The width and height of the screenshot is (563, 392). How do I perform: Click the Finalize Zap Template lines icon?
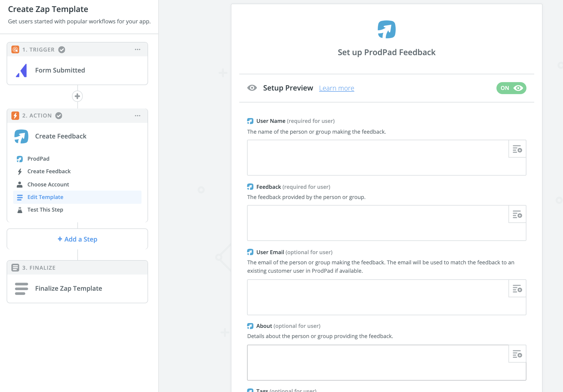click(x=22, y=289)
